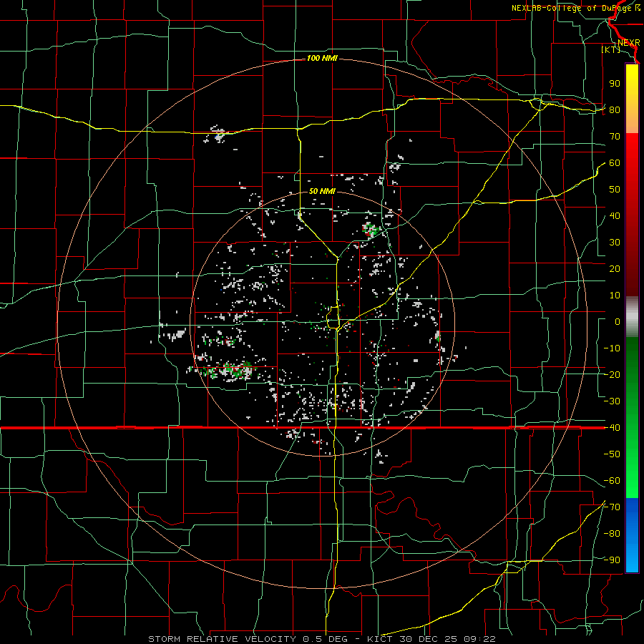This screenshot has height=644, width=644.
Task: Click the 90 value on the velocity scale
Action: (x=615, y=84)
